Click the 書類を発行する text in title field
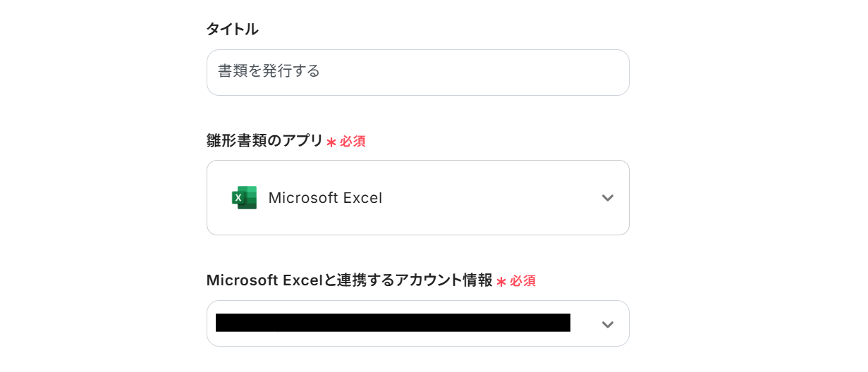 point(269,71)
